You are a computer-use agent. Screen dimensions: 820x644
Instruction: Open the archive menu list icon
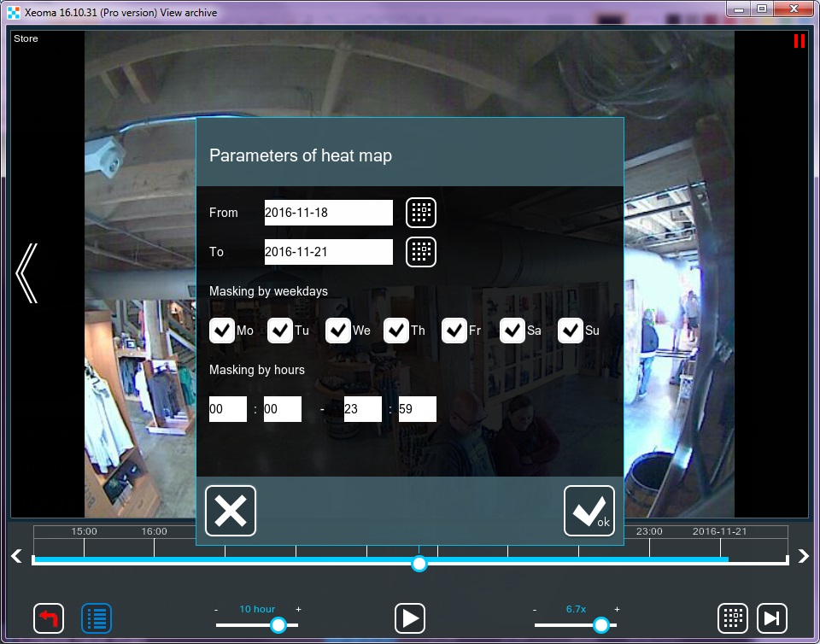click(x=97, y=618)
